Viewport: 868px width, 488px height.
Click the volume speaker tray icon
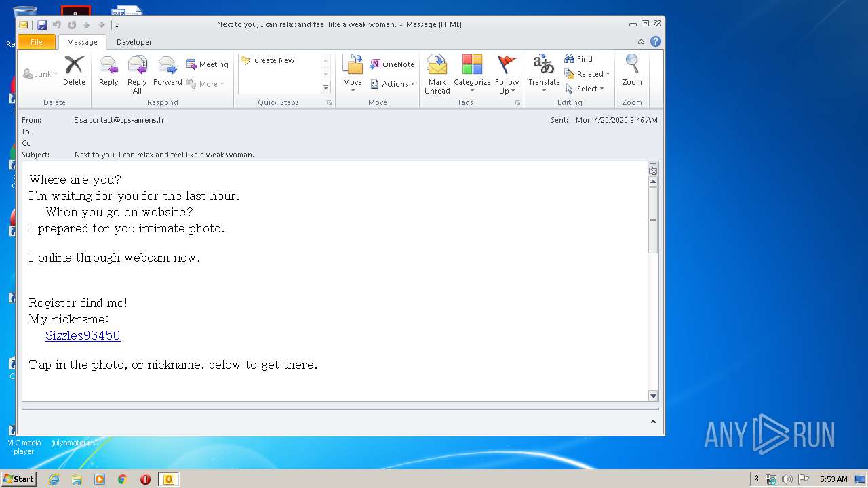(787, 479)
